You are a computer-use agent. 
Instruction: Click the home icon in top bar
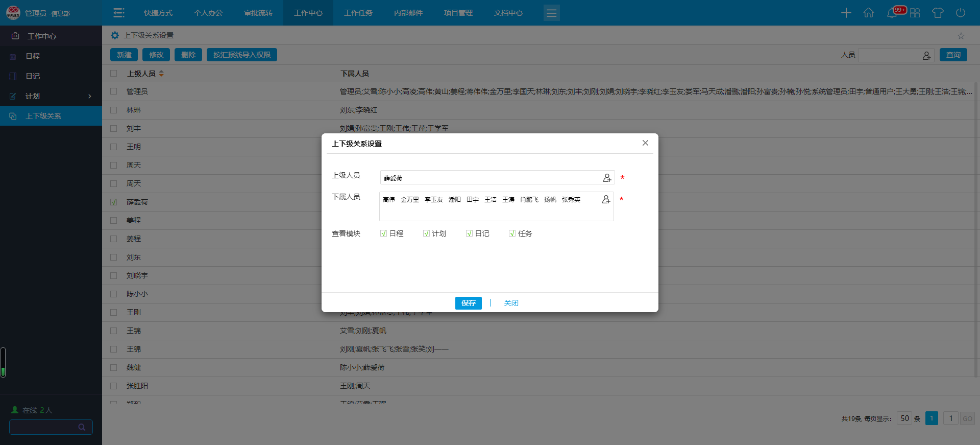pos(869,13)
